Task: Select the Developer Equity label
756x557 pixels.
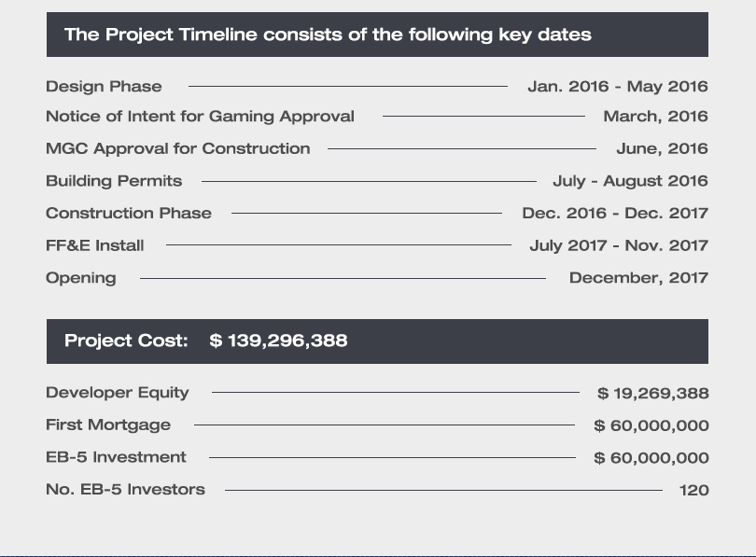Action: point(118,393)
